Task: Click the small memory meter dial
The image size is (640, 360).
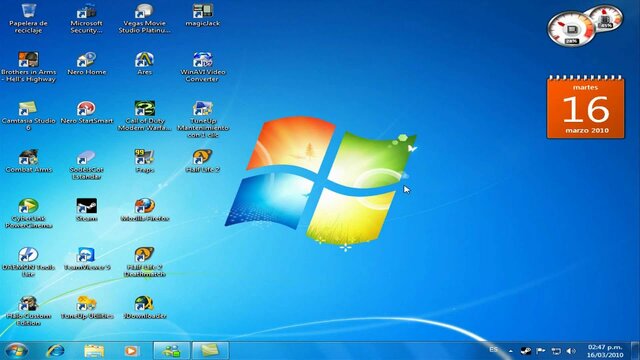Action: tap(606, 18)
